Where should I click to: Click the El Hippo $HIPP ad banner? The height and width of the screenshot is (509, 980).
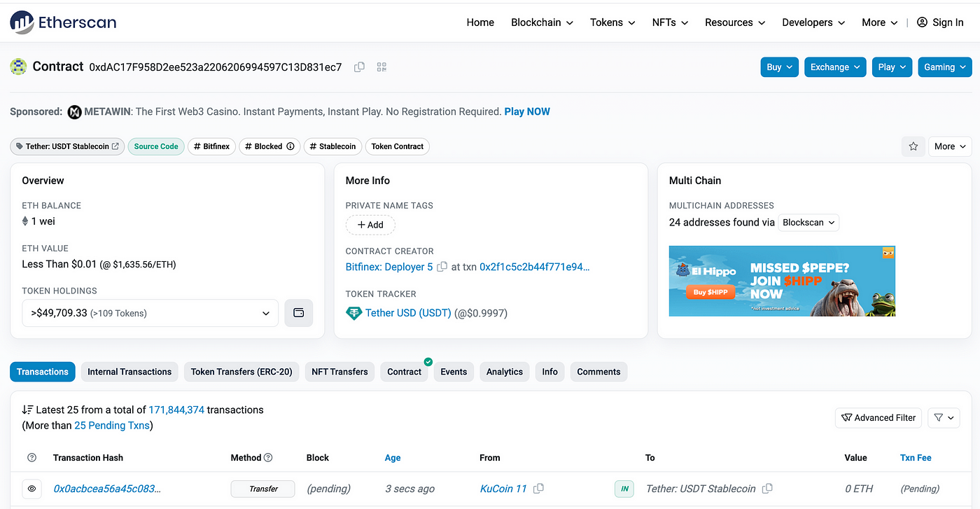(x=782, y=281)
